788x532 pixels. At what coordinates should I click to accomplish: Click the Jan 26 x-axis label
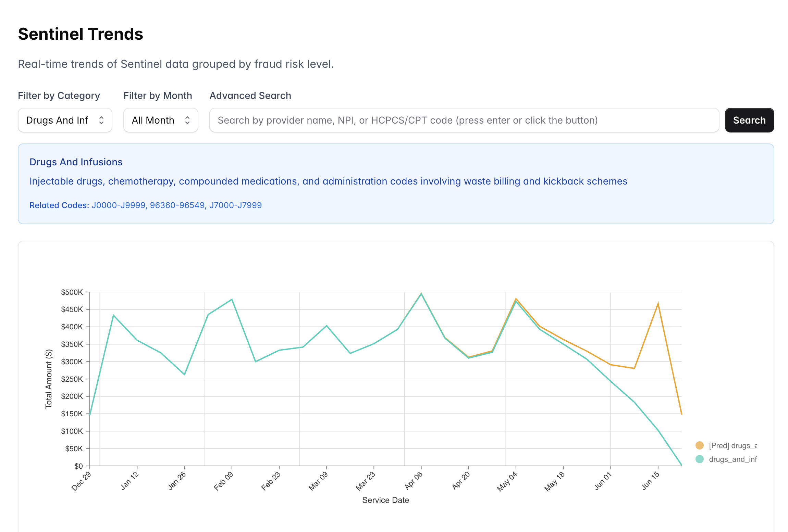click(x=177, y=481)
